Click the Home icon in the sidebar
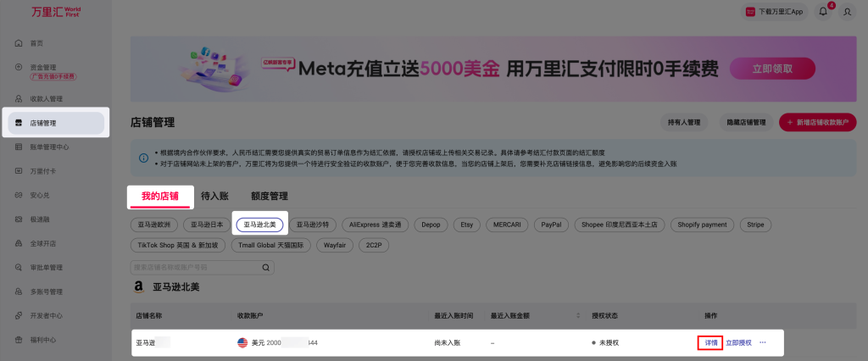Screen dimensions: 868x361 click(x=19, y=43)
